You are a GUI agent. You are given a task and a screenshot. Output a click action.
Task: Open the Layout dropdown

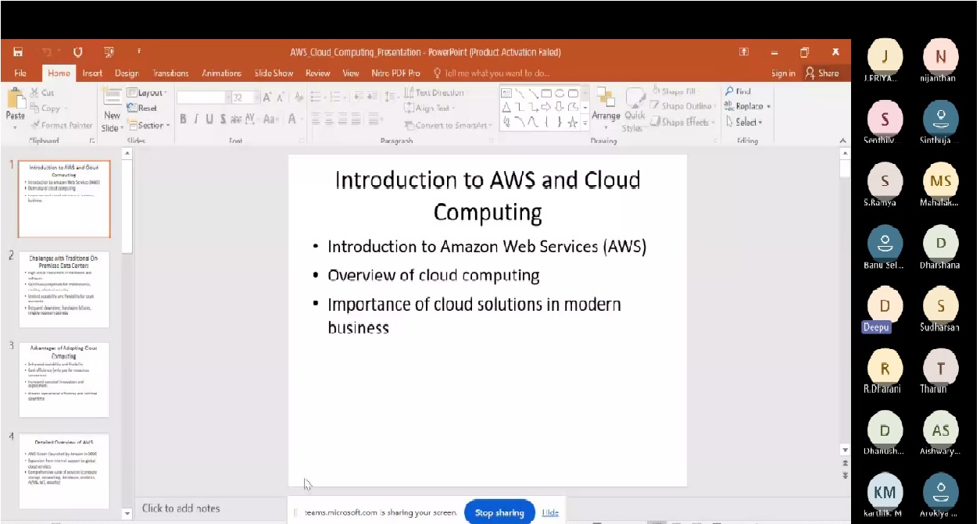coord(147,93)
